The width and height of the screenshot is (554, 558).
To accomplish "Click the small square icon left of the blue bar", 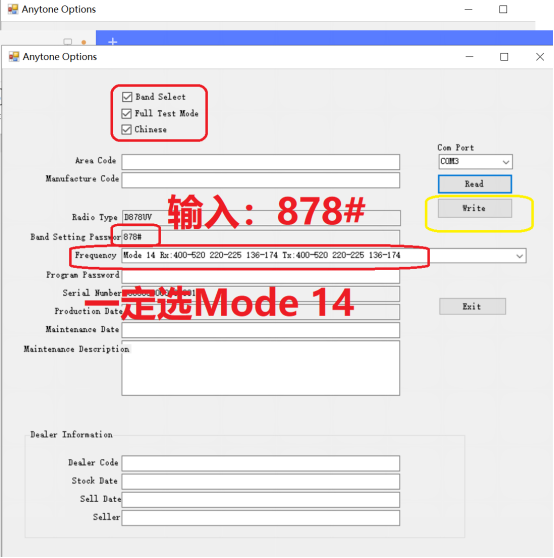I will tap(68, 42).
